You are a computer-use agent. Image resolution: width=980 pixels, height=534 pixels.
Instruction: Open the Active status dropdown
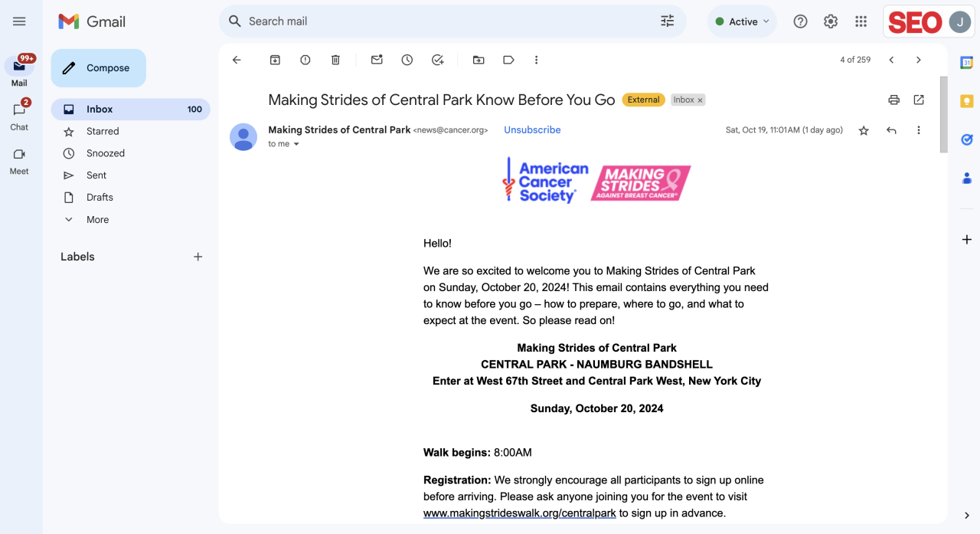(x=742, y=21)
